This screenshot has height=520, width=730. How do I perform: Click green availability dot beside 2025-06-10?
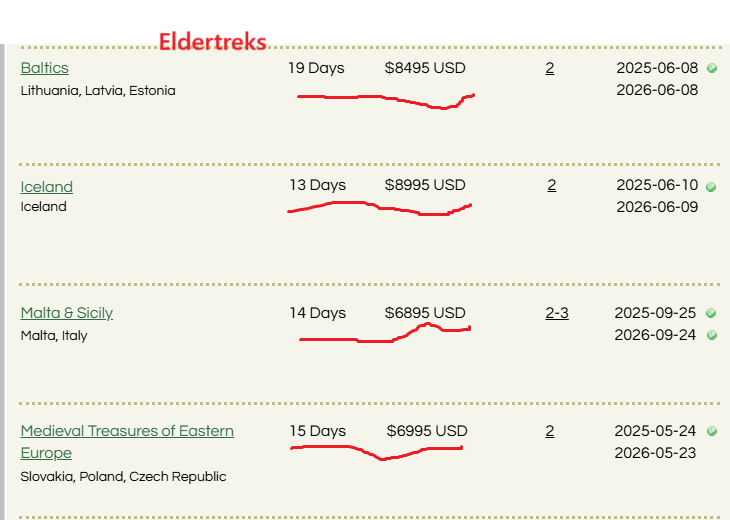pos(711,187)
